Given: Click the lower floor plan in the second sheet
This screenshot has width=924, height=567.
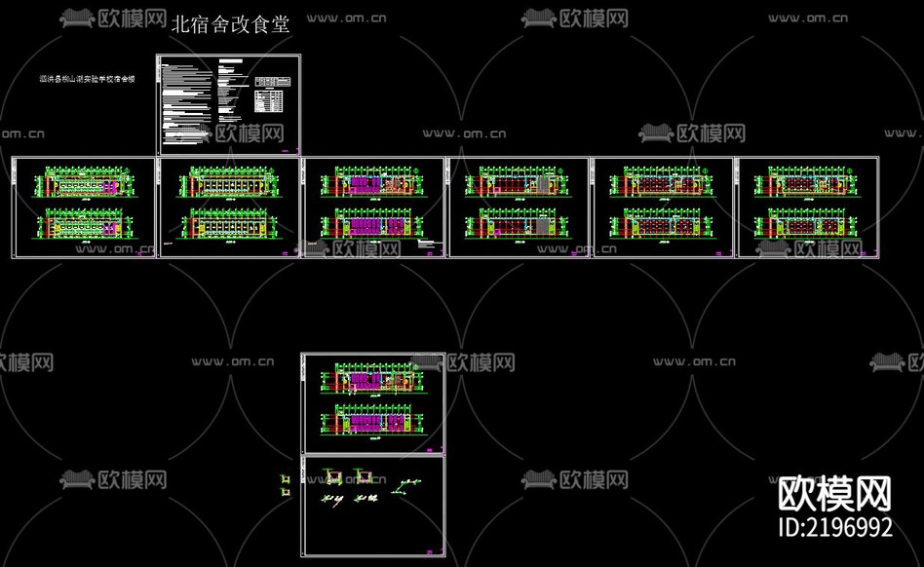Looking at the screenshot, I should (230, 224).
